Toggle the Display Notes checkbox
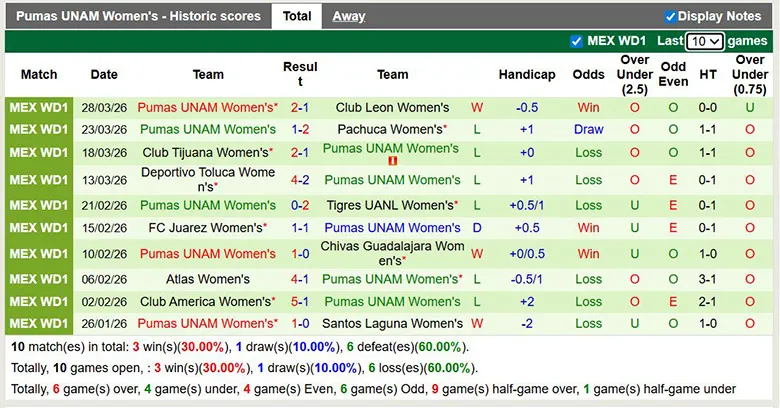 [670, 16]
